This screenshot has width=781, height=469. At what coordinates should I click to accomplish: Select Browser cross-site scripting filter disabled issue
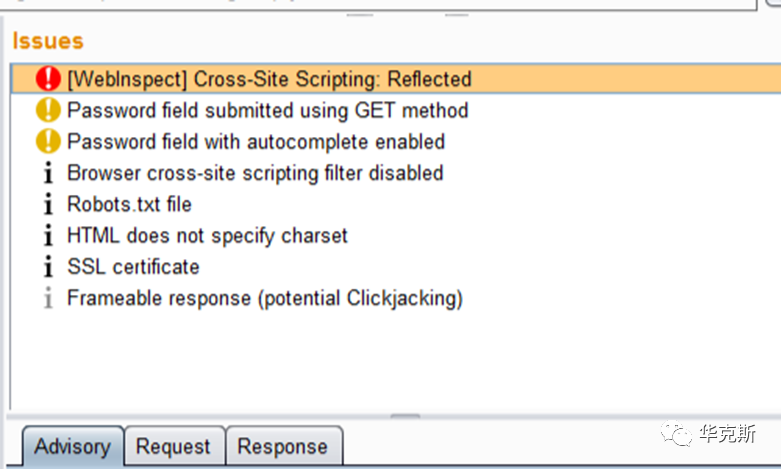click(254, 173)
